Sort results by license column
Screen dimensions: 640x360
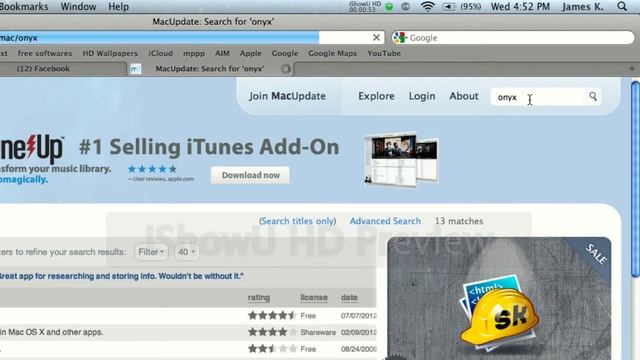tap(314, 298)
